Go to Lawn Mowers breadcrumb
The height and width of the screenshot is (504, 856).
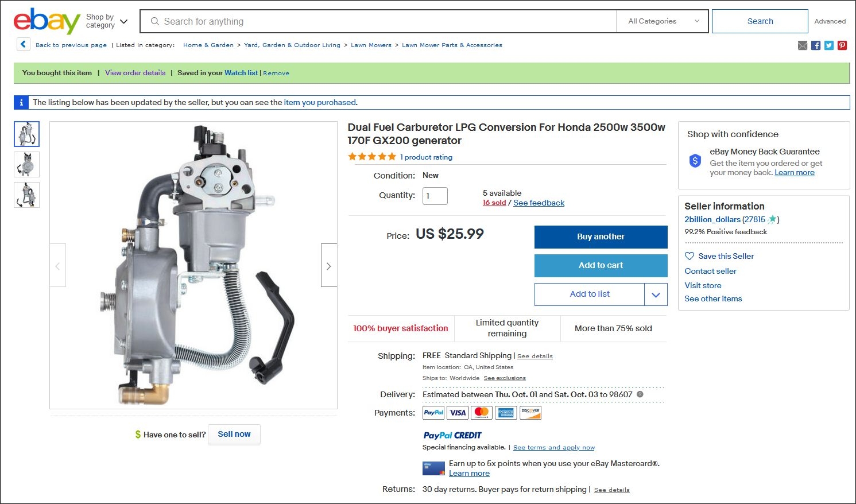(371, 45)
